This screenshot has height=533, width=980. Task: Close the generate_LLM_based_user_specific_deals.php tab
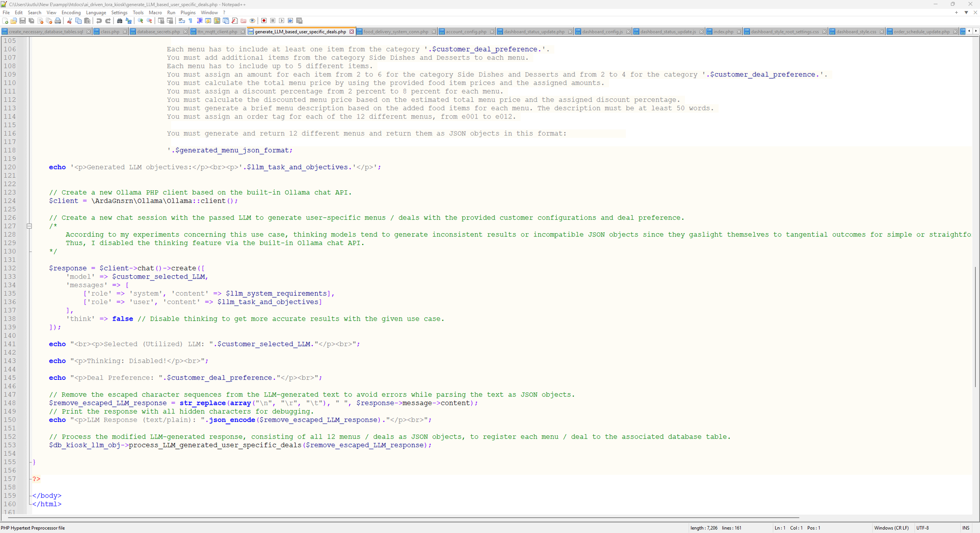(x=351, y=31)
